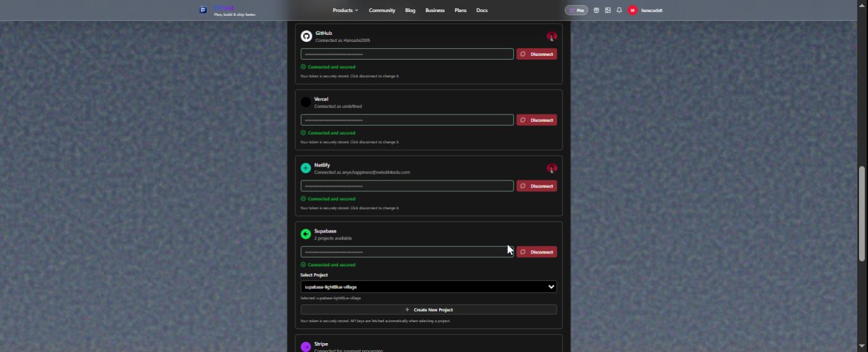
Task: Click 'Selected: supabase-lightBlue-village' text
Action: pyautogui.click(x=330, y=298)
